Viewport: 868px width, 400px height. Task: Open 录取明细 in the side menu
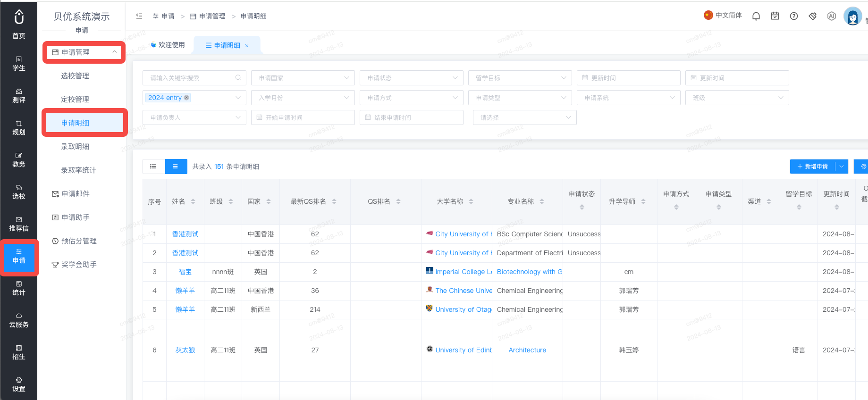click(x=75, y=147)
